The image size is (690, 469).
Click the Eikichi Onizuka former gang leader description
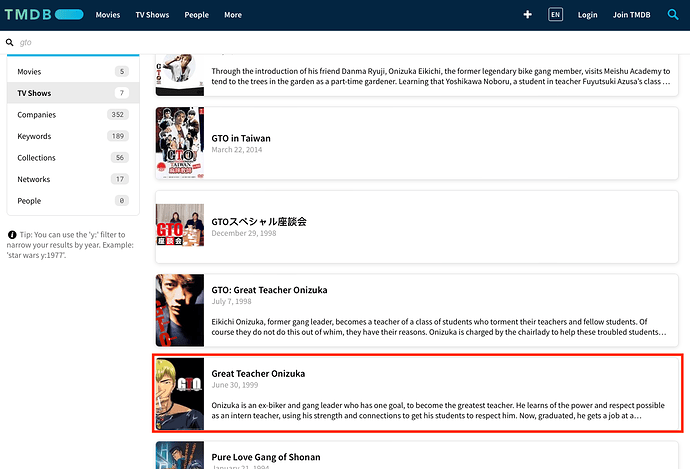pyautogui.click(x=439, y=327)
